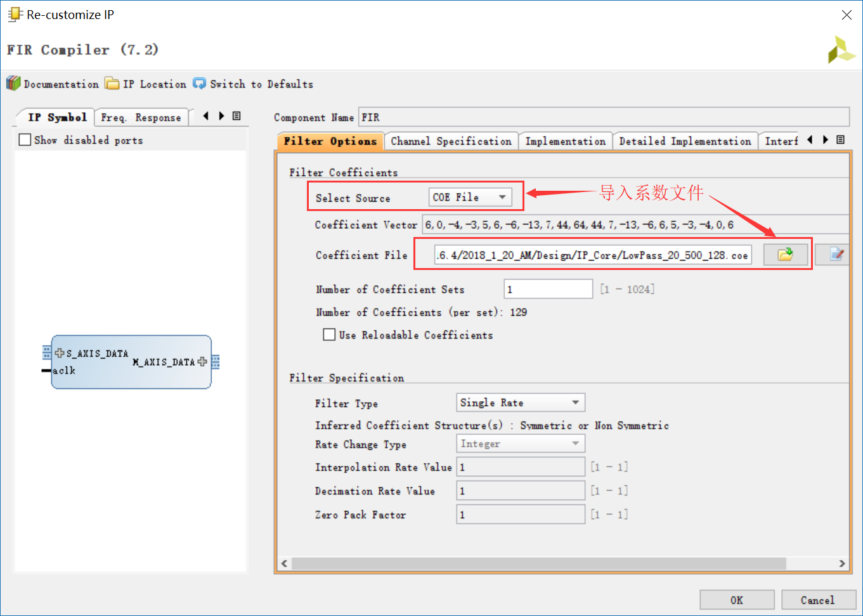Select the FIR block symbol
863x616 pixels.
pos(131,362)
